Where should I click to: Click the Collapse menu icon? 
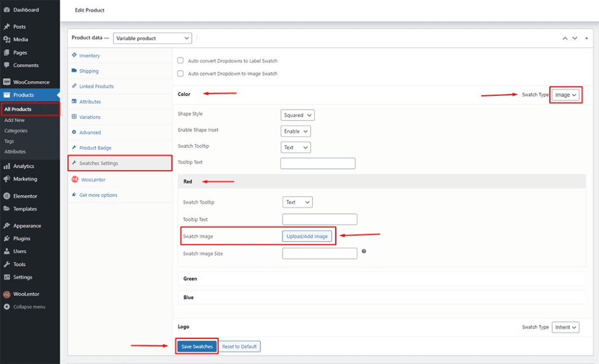(6, 307)
